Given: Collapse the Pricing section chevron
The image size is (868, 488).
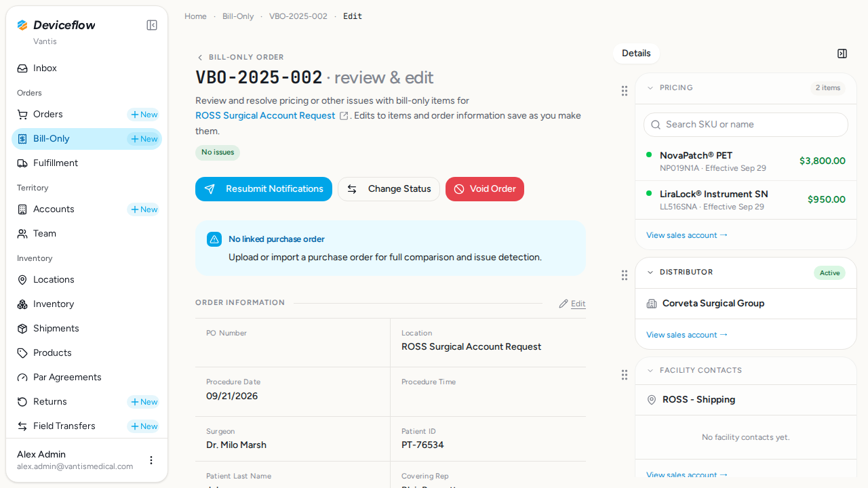Looking at the screenshot, I should pos(650,88).
